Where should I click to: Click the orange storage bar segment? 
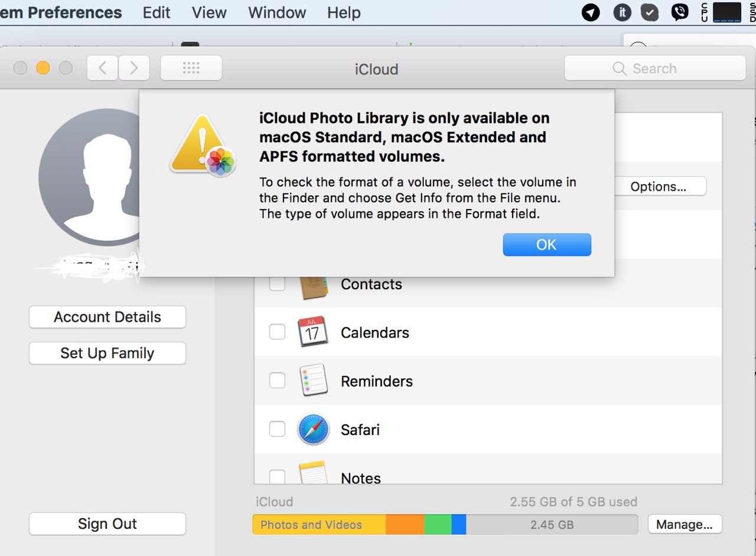tap(405, 524)
